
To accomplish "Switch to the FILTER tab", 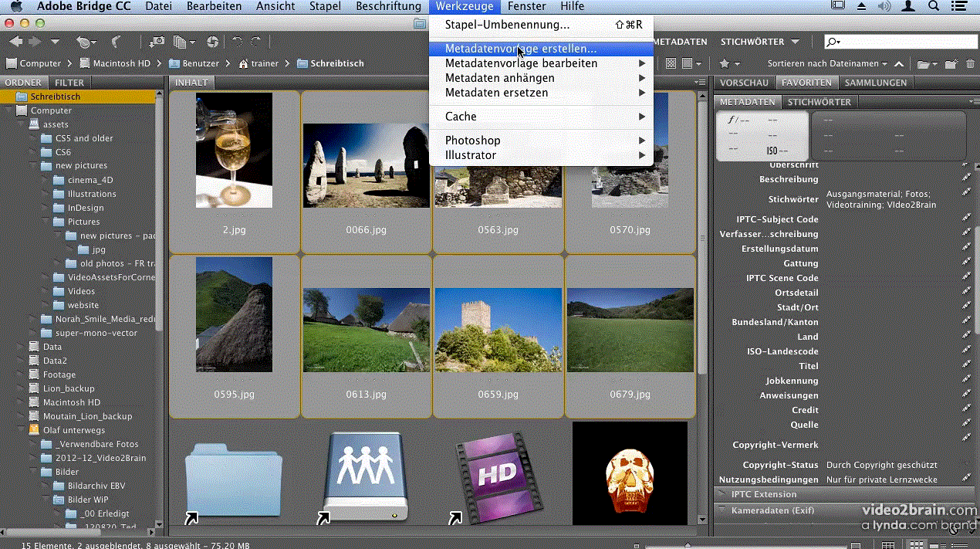I will click(x=69, y=83).
